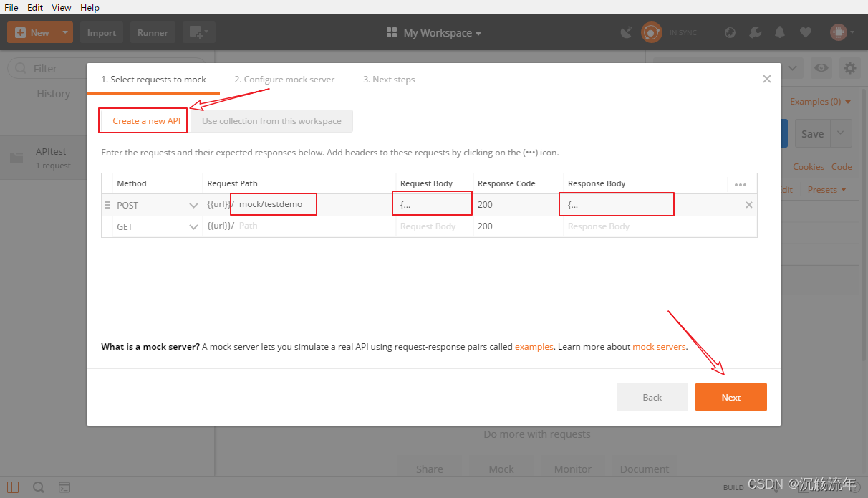Toggle sidebar with bottom-left panel icon
868x498 pixels.
[x=13, y=487]
